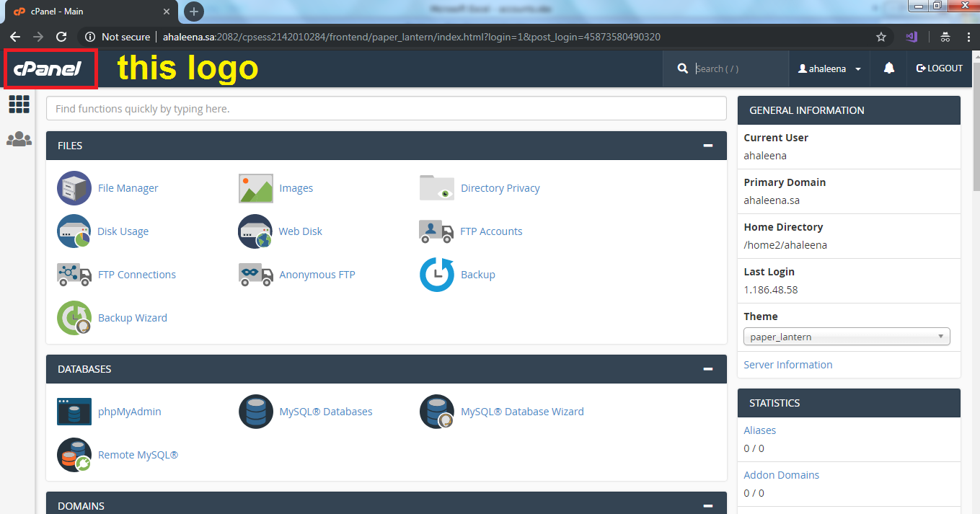Click the GENERAL INFORMATION panel header
Screen dimensions: 980x514
(x=849, y=110)
